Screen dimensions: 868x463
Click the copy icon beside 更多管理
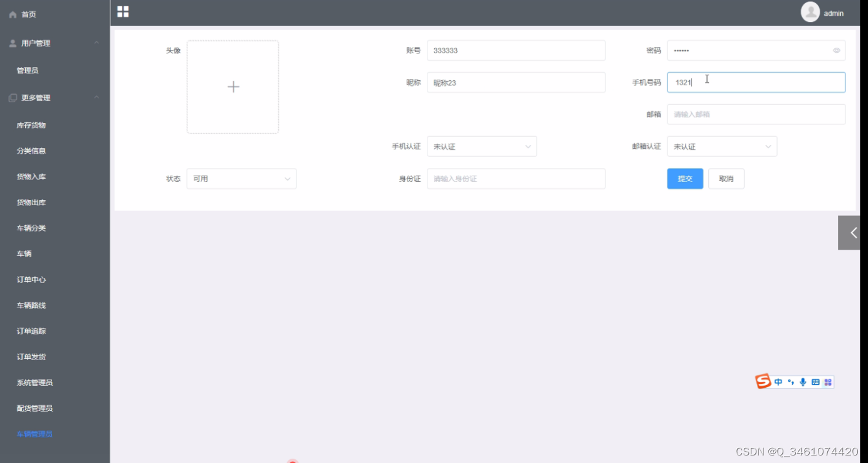(13, 98)
